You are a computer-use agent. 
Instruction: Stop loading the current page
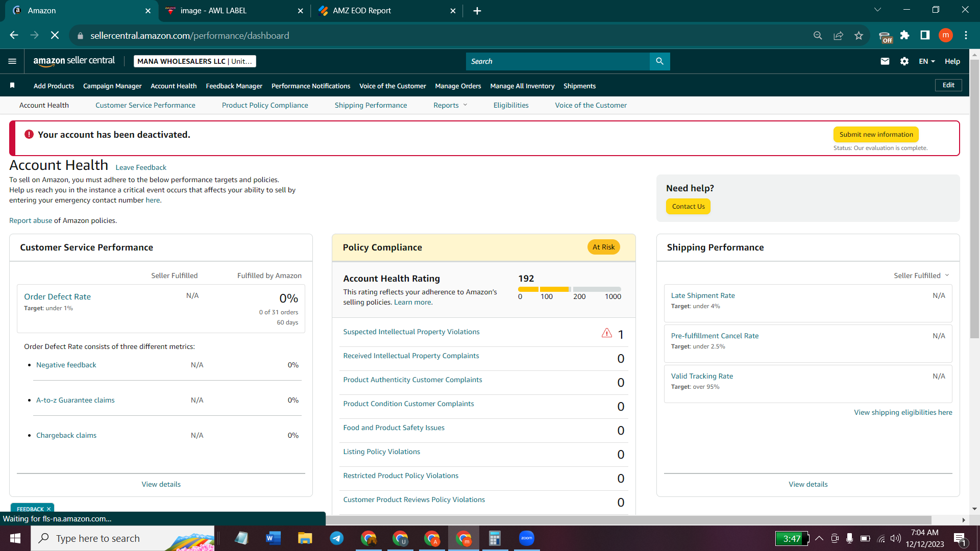[55, 35]
